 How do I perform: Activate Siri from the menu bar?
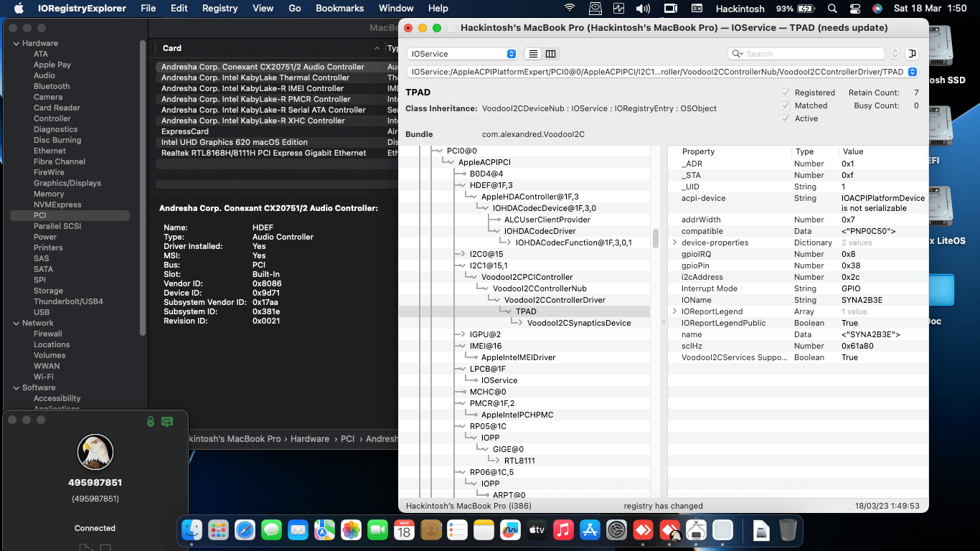(x=877, y=9)
